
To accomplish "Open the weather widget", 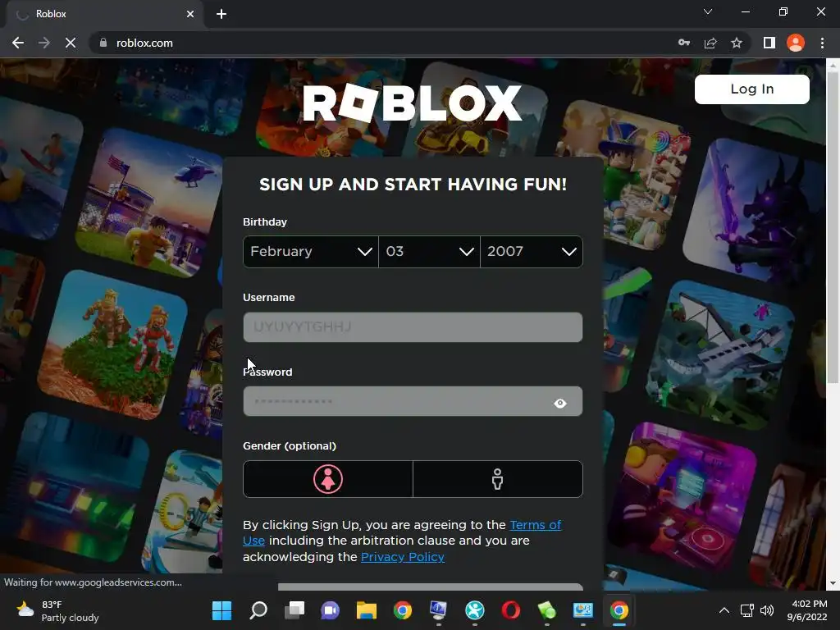I will point(57,610).
